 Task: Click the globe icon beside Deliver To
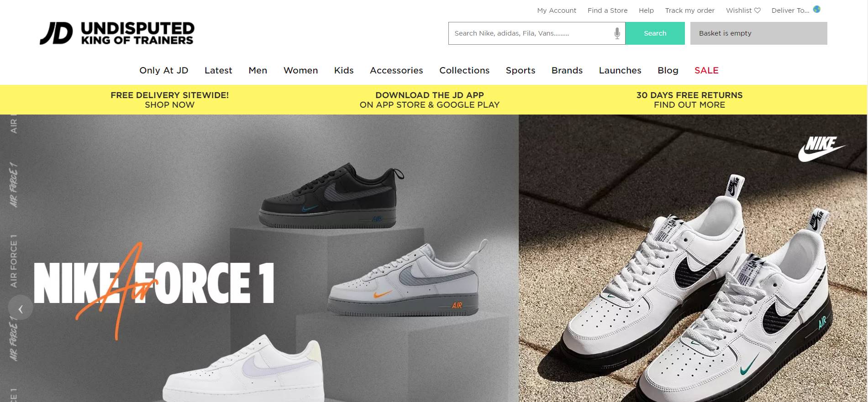817,9
